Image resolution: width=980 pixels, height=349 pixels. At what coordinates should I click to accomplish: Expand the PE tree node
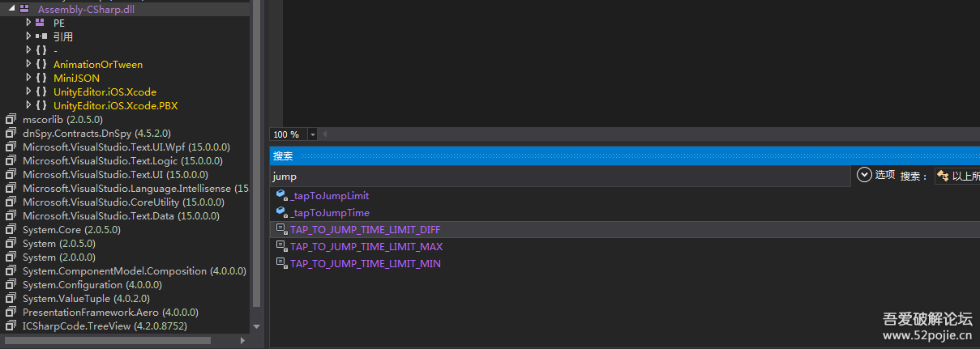[x=29, y=23]
